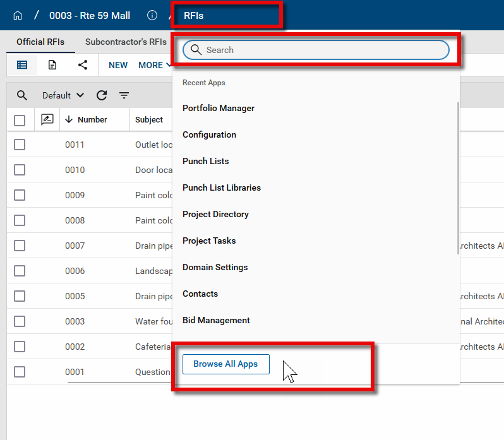Click the home icon in breadcrumb
The height and width of the screenshot is (440, 504).
pos(18,15)
